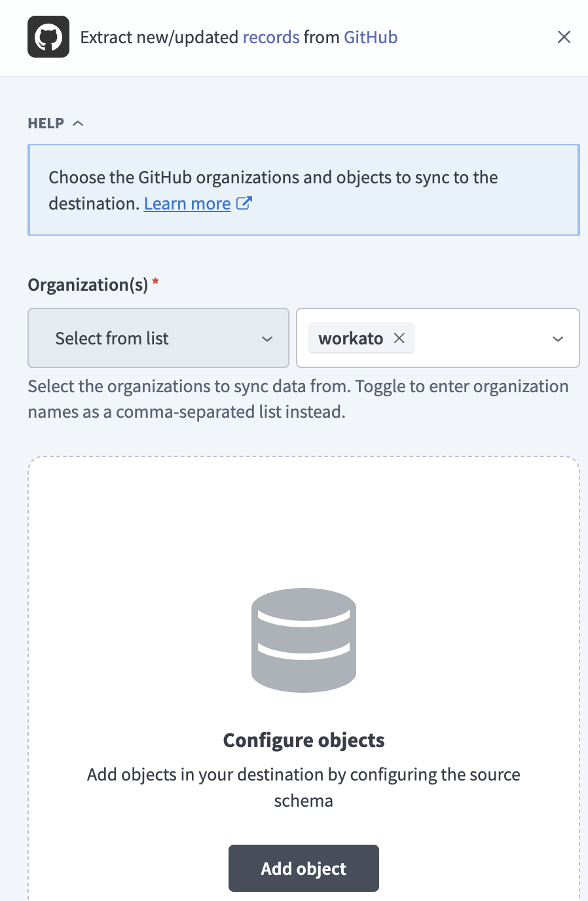Expand the organizations multiselect chevron
Viewport: 588px width, 901px height.
(x=558, y=339)
